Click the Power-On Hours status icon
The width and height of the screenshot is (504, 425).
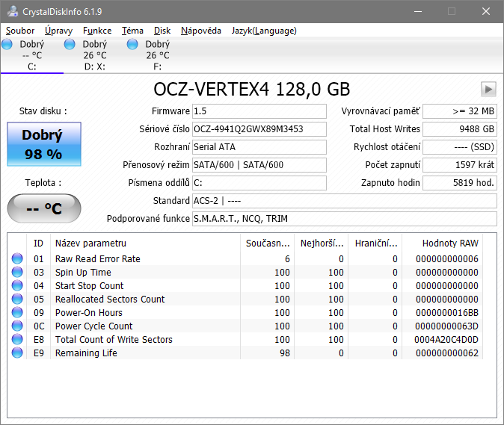(x=17, y=313)
